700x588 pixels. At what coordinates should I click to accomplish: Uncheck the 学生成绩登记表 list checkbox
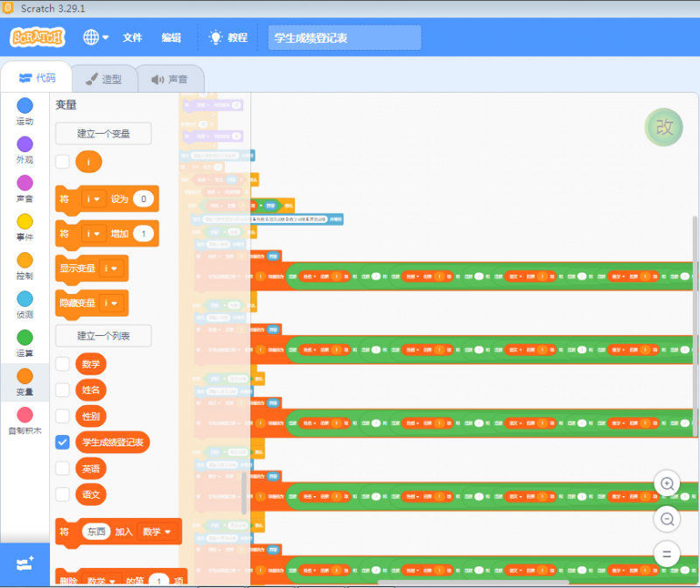(x=62, y=442)
